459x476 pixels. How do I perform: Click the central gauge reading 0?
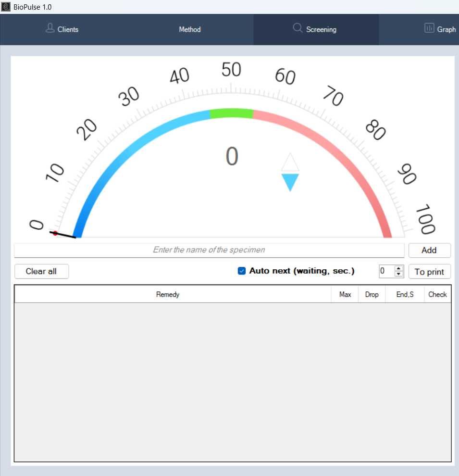coord(232,156)
